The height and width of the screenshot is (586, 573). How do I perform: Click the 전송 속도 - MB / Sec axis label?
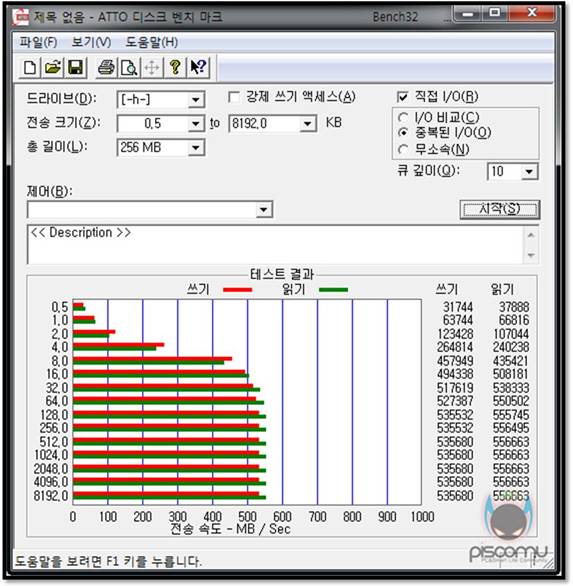(230, 529)
